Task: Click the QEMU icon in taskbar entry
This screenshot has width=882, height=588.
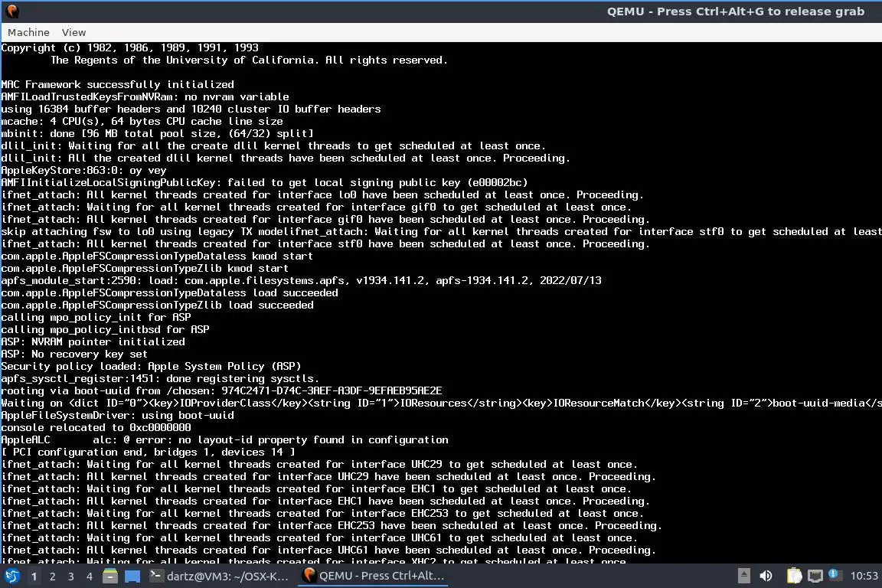Action: click(x=309, y=575)
